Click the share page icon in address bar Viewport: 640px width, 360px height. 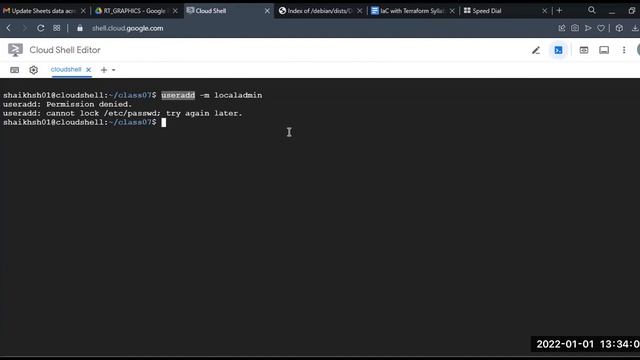tap(562, 28)
